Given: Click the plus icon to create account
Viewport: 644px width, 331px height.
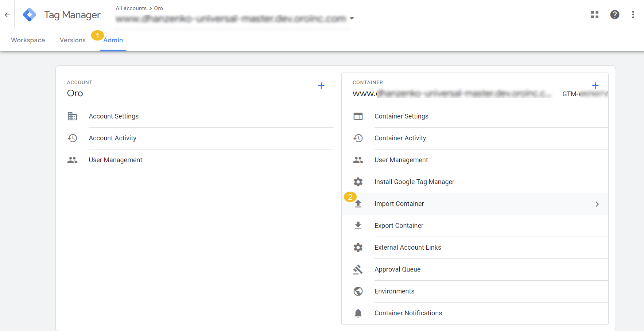Looking at the screenshot, I should pyautogui.click(x=321, y=86).
